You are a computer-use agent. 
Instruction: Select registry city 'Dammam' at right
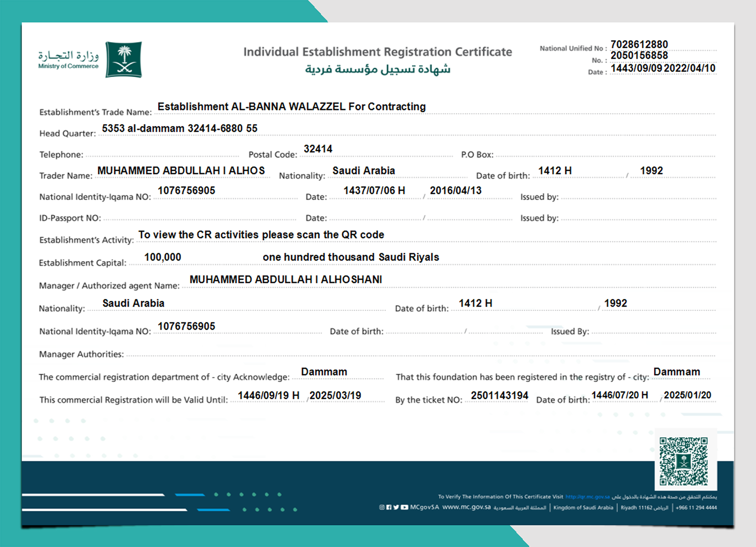tap(677, 372)
